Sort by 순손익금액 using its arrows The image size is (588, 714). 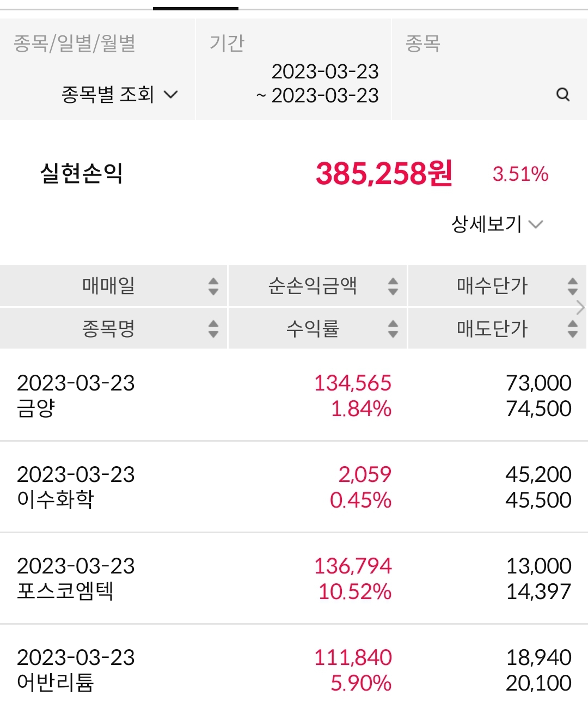pos(393,286)
